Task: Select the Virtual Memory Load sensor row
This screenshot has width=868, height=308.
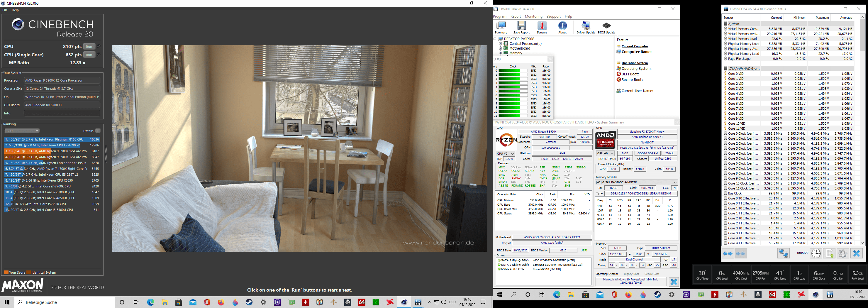Action: [x=789, y=39]
